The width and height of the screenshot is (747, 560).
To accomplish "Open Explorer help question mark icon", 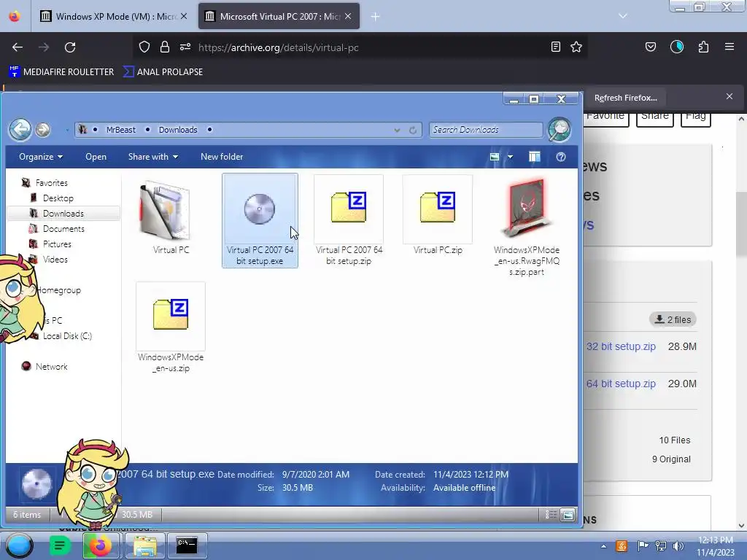I will pos(561,157).
